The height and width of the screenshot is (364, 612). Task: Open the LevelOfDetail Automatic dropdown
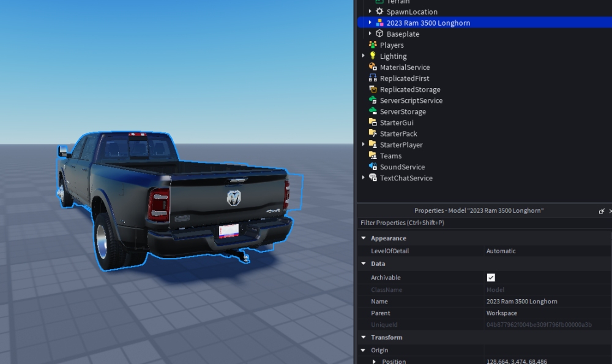point(547,251)
